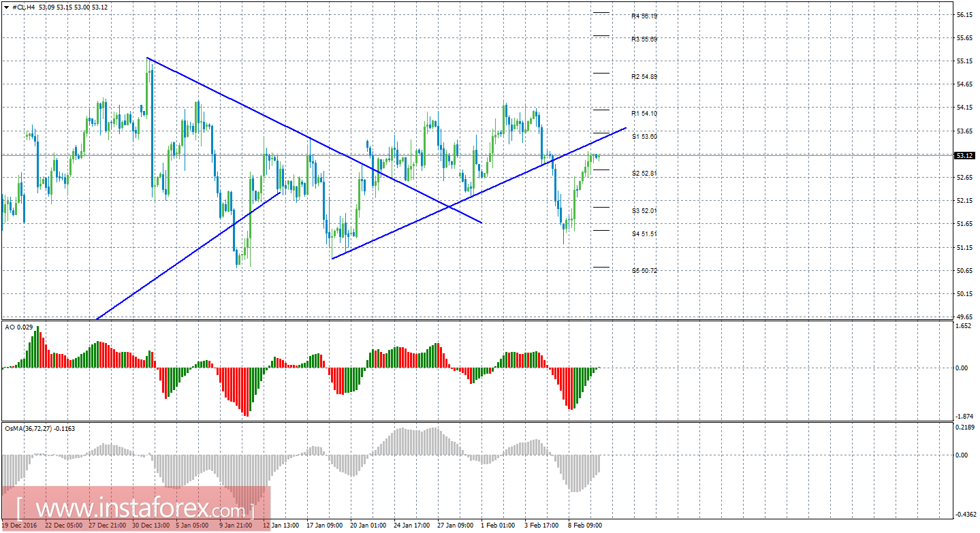The height and width of the screenshot is (533, 980).
Task: Click the 20 Jan 01:00 time label
Action: click(368, 526)
